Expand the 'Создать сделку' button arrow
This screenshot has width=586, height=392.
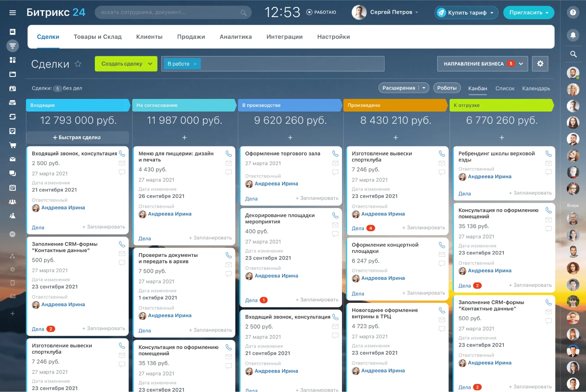click(149, 64)
